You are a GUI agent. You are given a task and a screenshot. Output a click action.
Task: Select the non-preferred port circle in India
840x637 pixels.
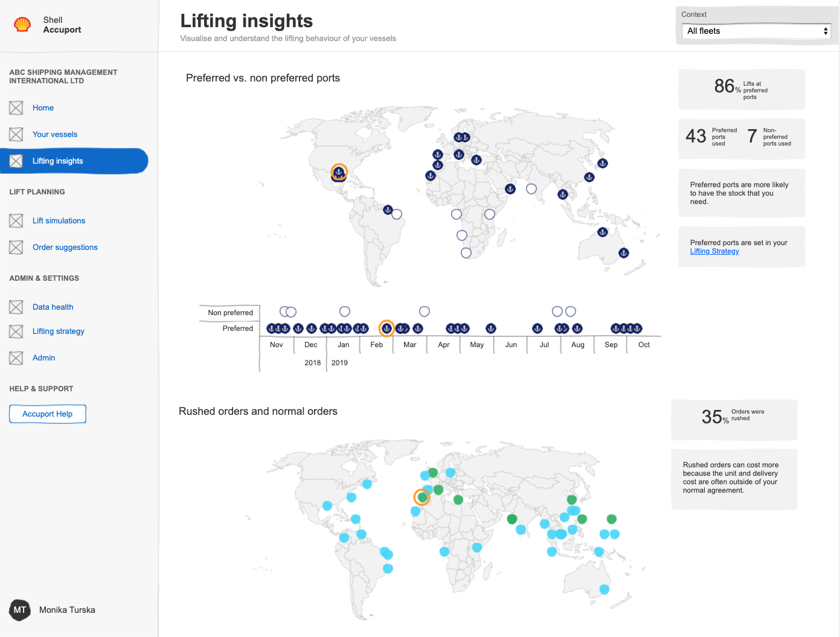[x=531, y=189]
